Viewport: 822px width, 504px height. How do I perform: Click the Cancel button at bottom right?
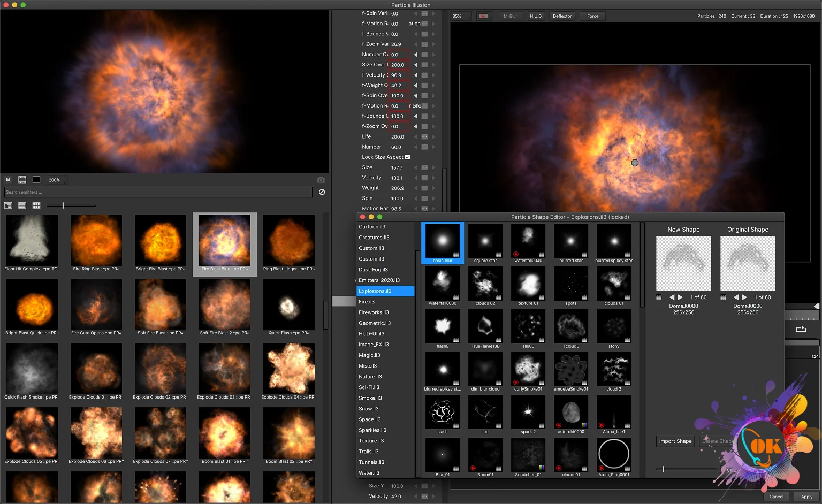(x=777, y=497)
